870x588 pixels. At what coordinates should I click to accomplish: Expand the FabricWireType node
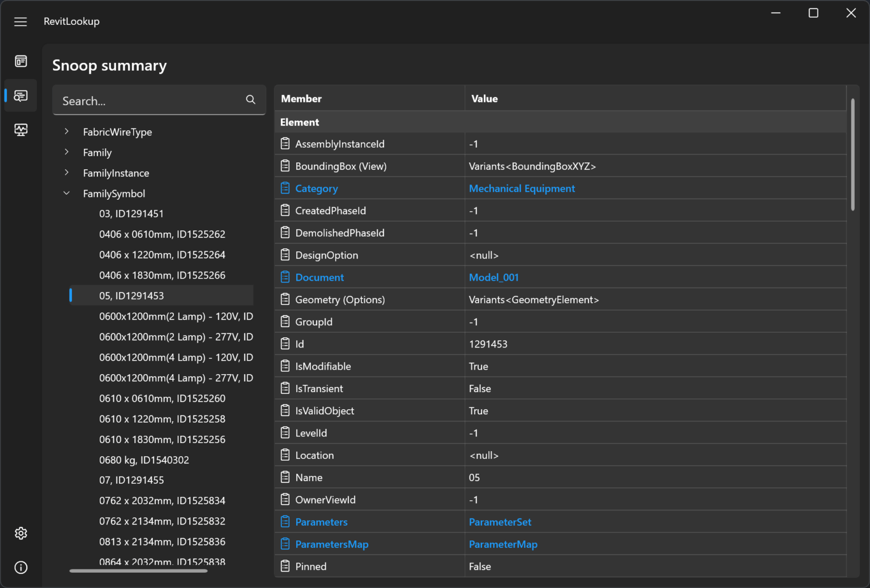click(x=66, y=131)
